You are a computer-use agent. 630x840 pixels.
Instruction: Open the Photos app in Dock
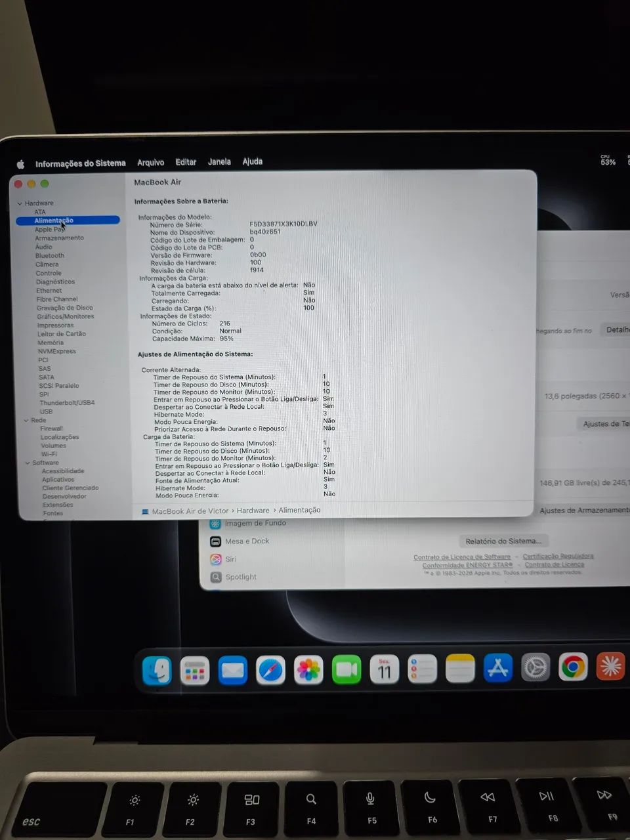tap(308, 670)
